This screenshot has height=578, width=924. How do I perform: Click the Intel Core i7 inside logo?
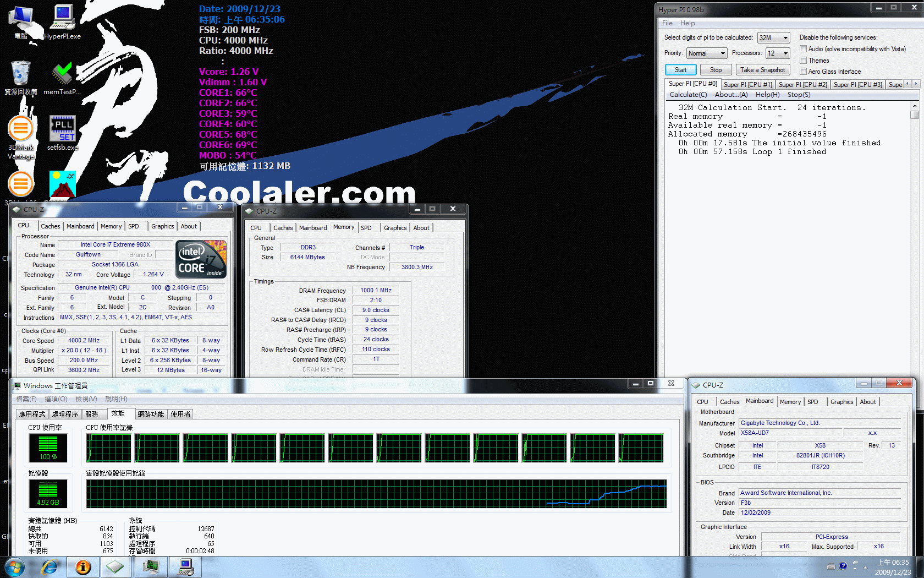[x=201, y=259]
